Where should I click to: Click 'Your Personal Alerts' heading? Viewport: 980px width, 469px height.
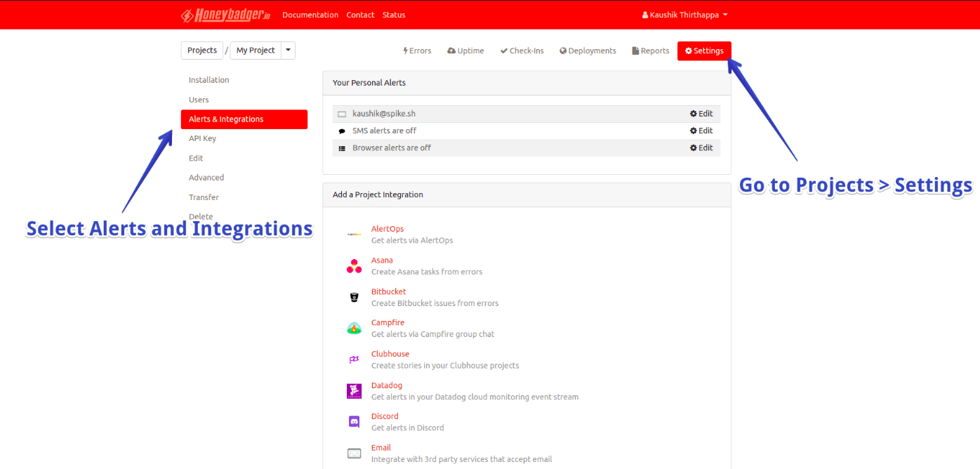click(369, 83)
